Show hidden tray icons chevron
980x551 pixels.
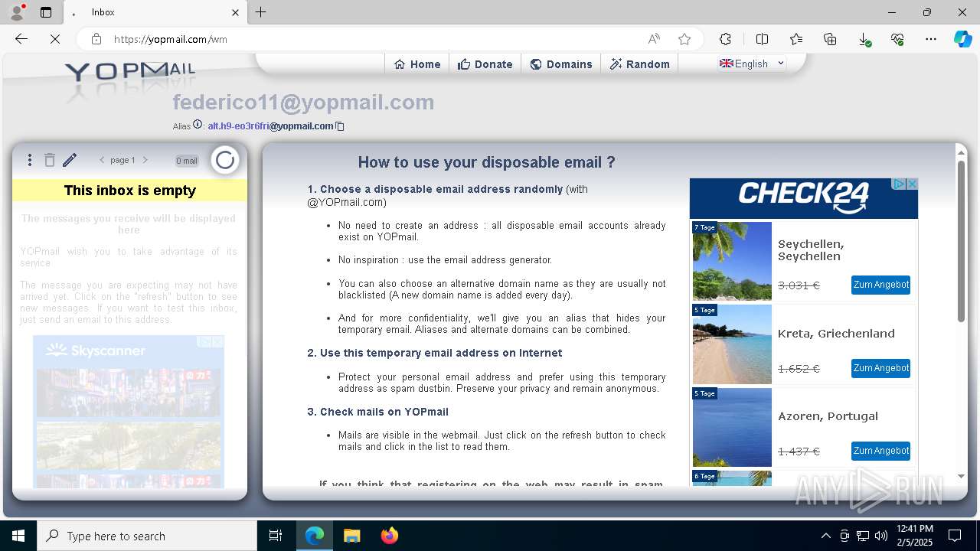click(825, 536)
